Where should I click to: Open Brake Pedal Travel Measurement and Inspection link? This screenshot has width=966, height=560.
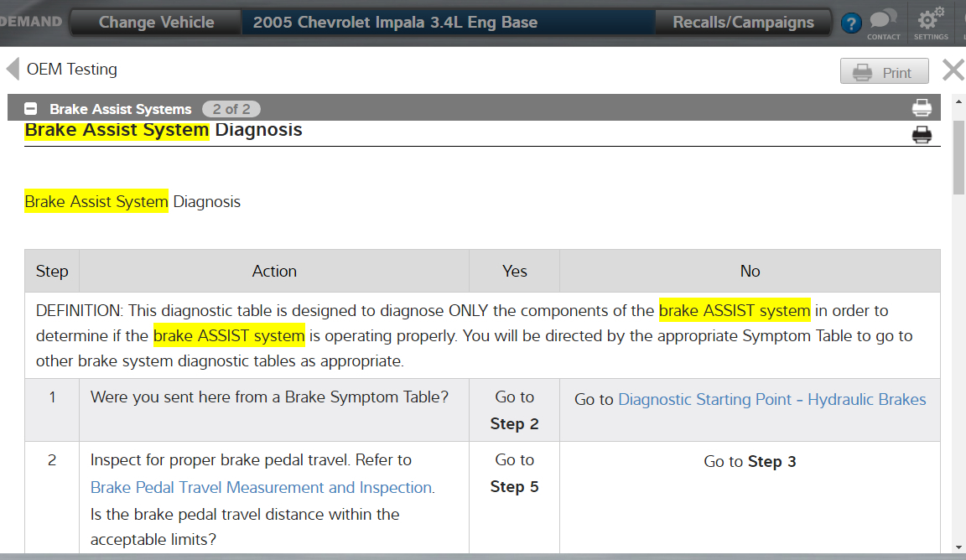[x=262, y=487]
